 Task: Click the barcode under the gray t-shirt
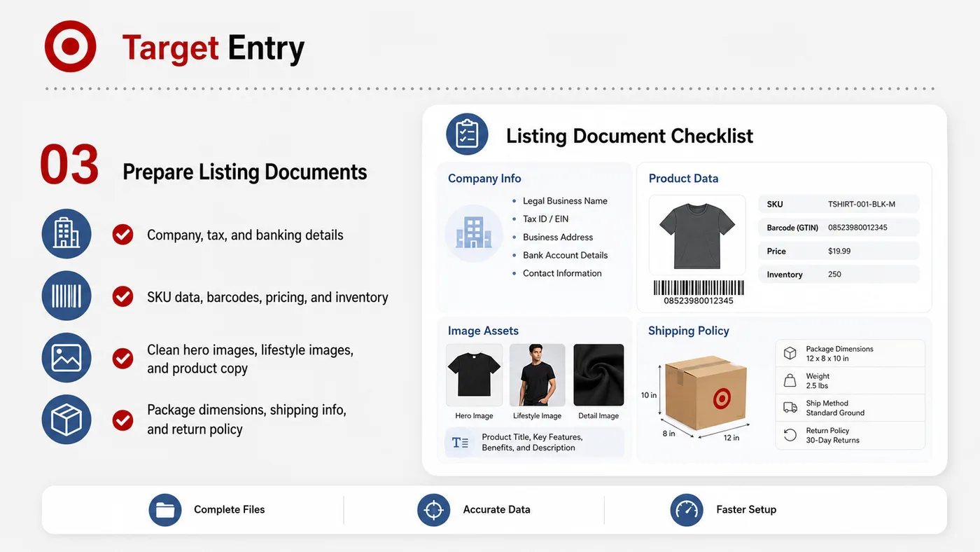click(699, 287)
